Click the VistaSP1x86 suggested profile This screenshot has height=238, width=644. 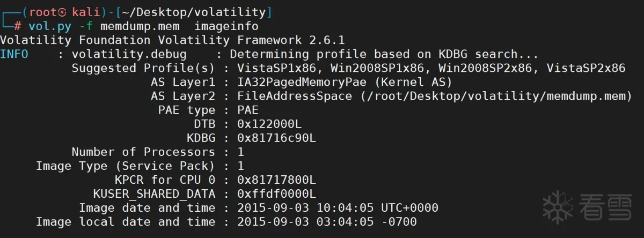click(x=277, y=68)
